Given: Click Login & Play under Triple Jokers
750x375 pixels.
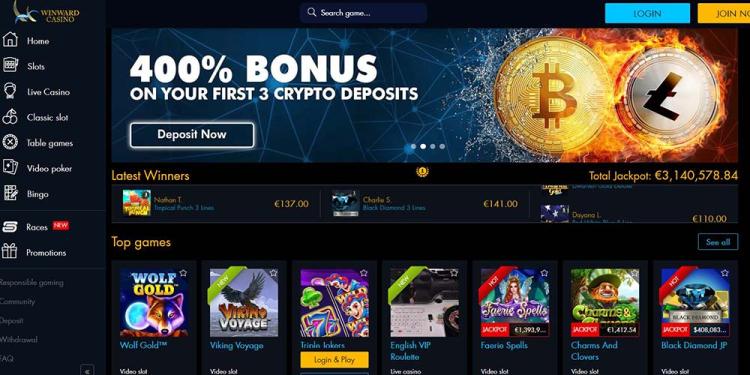Looking at the screenshot, I should point(334,360).
